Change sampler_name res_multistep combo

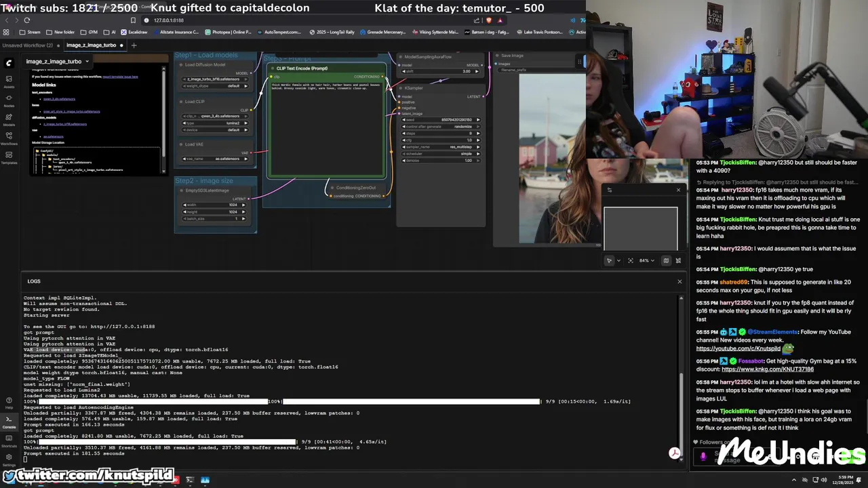tap(441, 147)
